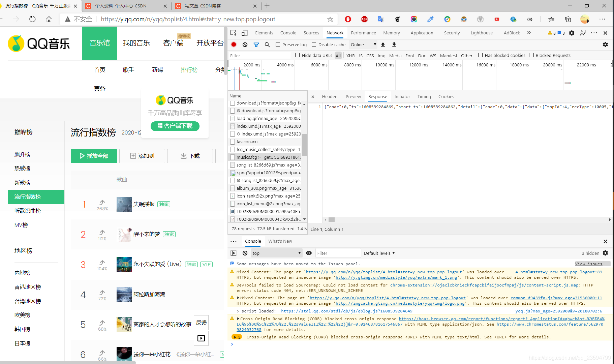Open Network panel settings gear
Screen dimensions: 614x364
[605, 44]
